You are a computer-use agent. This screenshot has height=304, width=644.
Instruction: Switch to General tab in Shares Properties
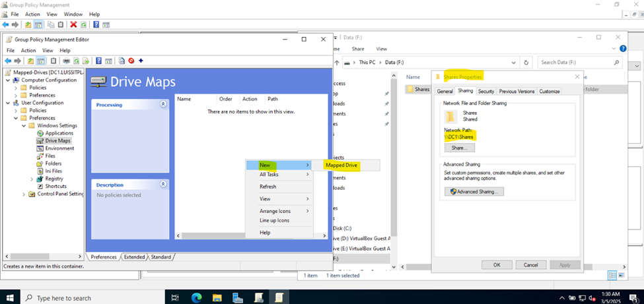(445, 92)
